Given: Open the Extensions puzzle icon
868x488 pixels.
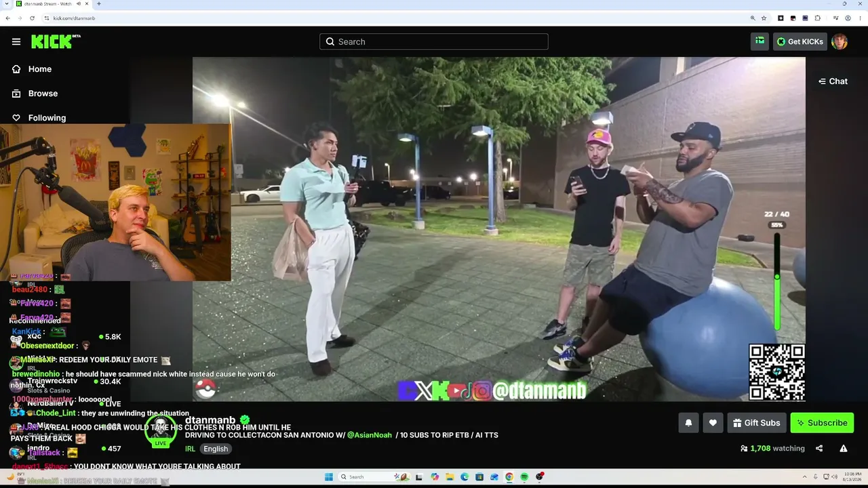Looking at the screenshot, I should pos(818,18).
